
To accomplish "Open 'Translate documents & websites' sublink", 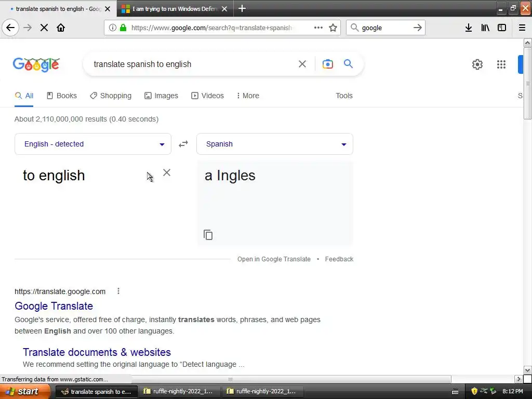I will pos(97,352).
